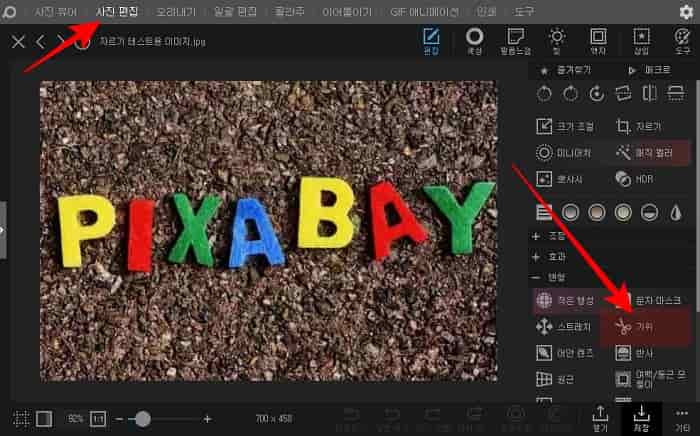Viewport: 700px width, 436px height.
Task: Open the 사진 뷰어 (Viewer) tab
Action: pyautogui.click(x=56, y=12)
